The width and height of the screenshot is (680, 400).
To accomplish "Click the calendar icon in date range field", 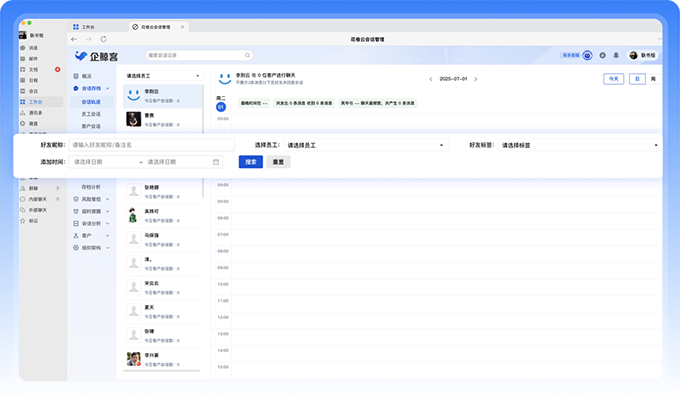I will pyautogui.click(x=216, y=161).
